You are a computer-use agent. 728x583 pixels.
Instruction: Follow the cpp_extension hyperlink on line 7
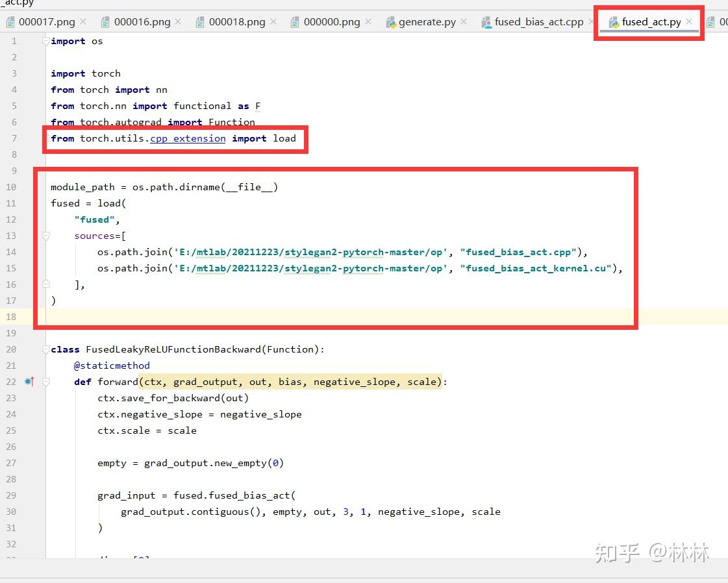[x=187, y=138]
